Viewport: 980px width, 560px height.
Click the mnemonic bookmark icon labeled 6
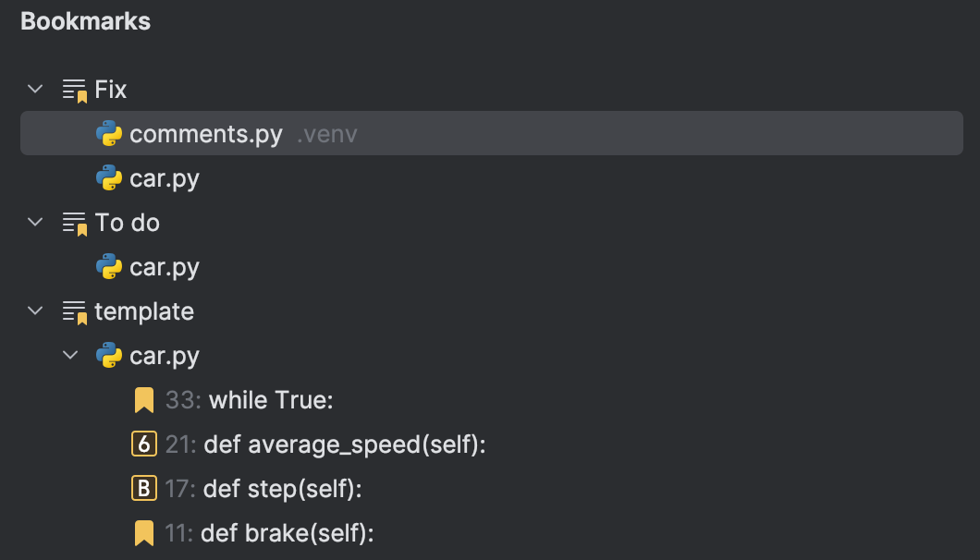coord(143,444)
